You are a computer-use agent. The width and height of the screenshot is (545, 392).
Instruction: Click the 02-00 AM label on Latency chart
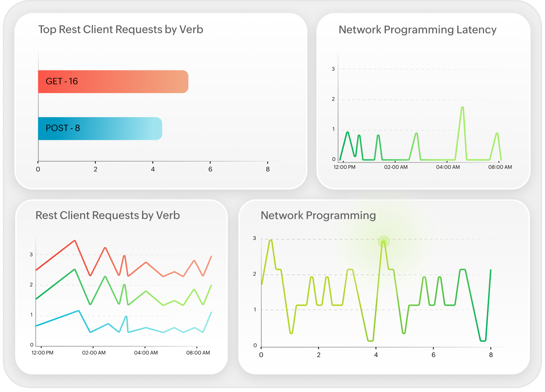tap(396, 167)
